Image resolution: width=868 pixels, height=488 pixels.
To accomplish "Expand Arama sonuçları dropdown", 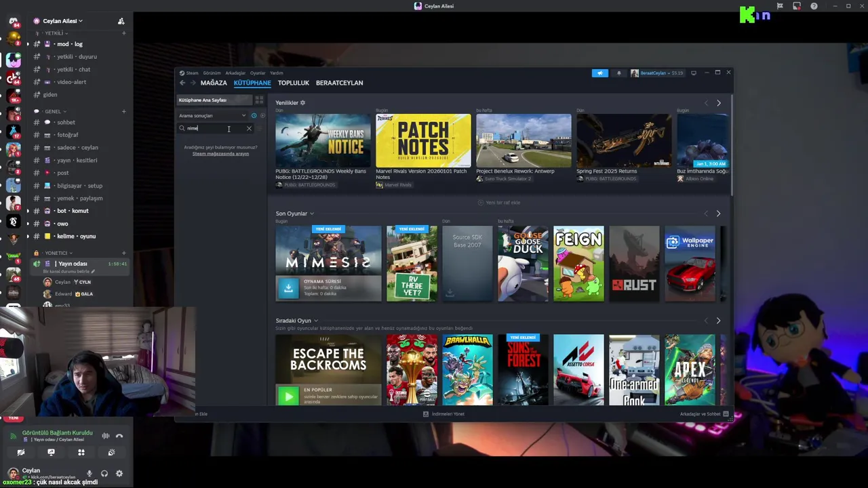I will point(212,115).
